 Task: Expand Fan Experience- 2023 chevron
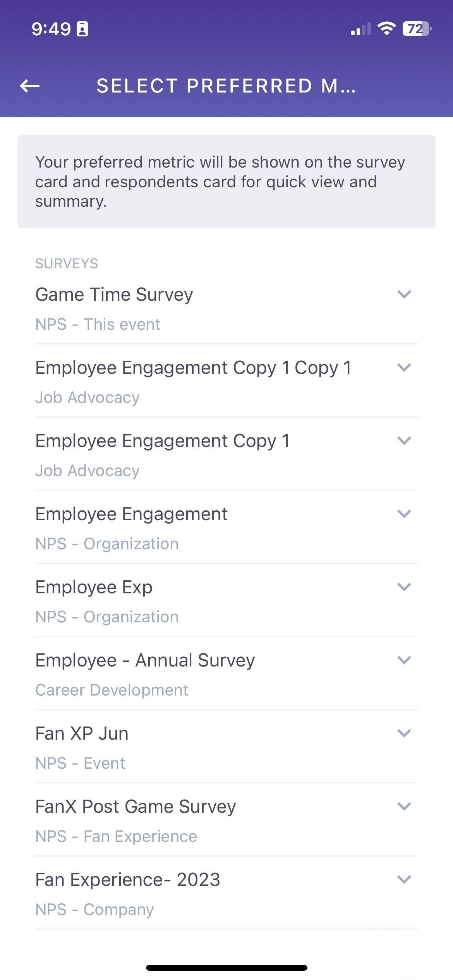click(x=404, y=879)
